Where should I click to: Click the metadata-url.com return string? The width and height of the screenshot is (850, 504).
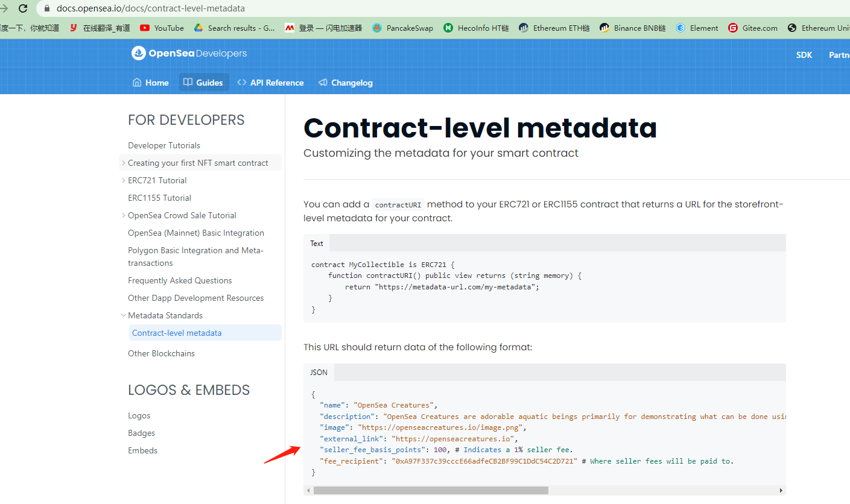(x=456, y=287)
